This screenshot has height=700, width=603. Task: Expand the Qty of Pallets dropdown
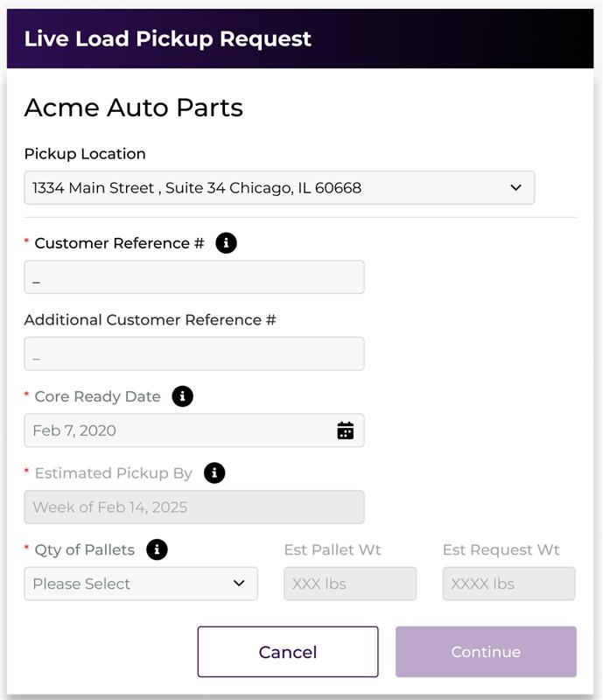click(x=140, y=584)
